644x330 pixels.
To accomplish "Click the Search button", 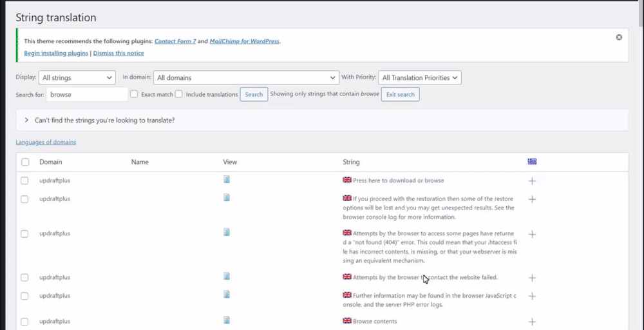I will 254,94.
